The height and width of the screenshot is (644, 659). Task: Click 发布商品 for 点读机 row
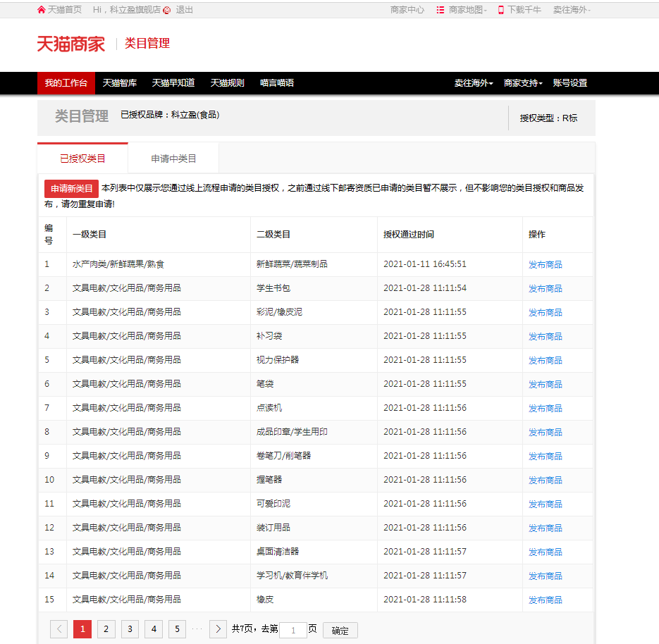coord(545,409)
